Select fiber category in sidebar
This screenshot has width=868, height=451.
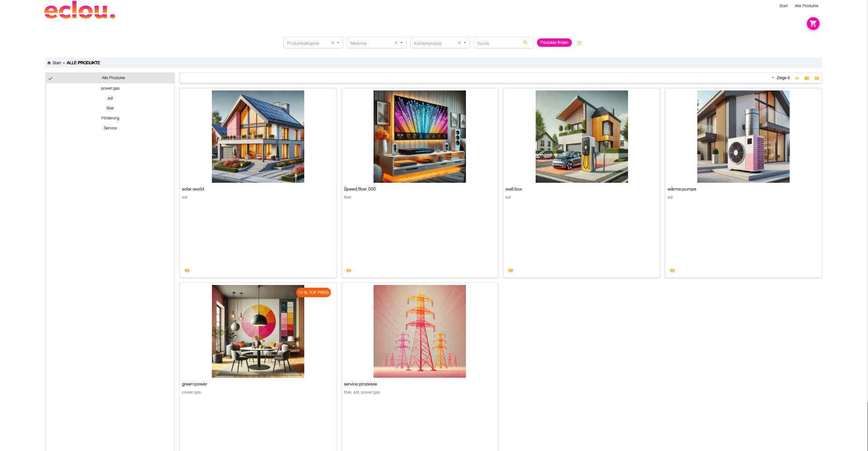[x=110, y=108]
